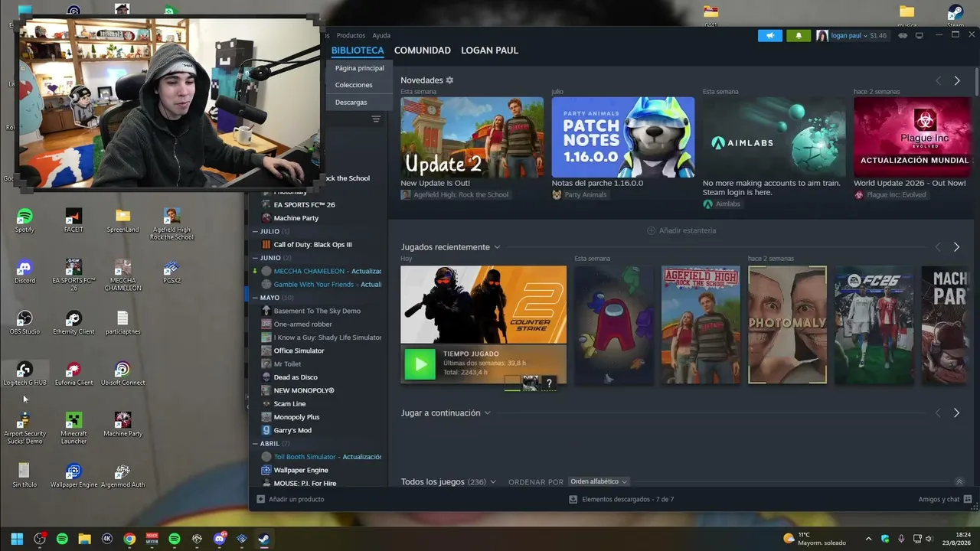
Task: Open Logitech G HUB desktop shortcut
Action: (24, 374)
